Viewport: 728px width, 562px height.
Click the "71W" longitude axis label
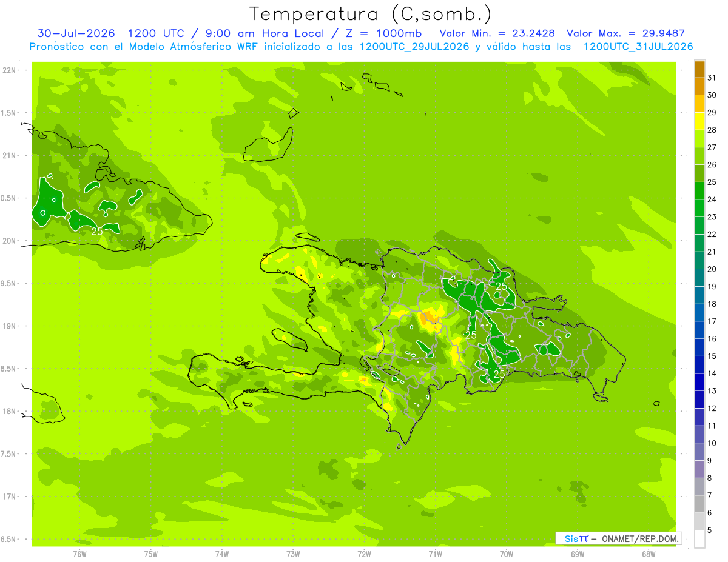coord(435,554)
